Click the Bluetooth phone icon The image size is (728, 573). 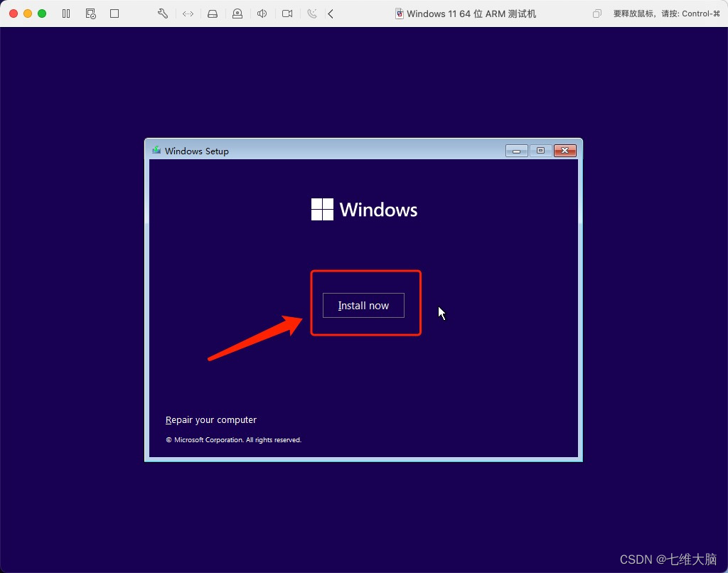pyautogui.click(x=312, y=14)
